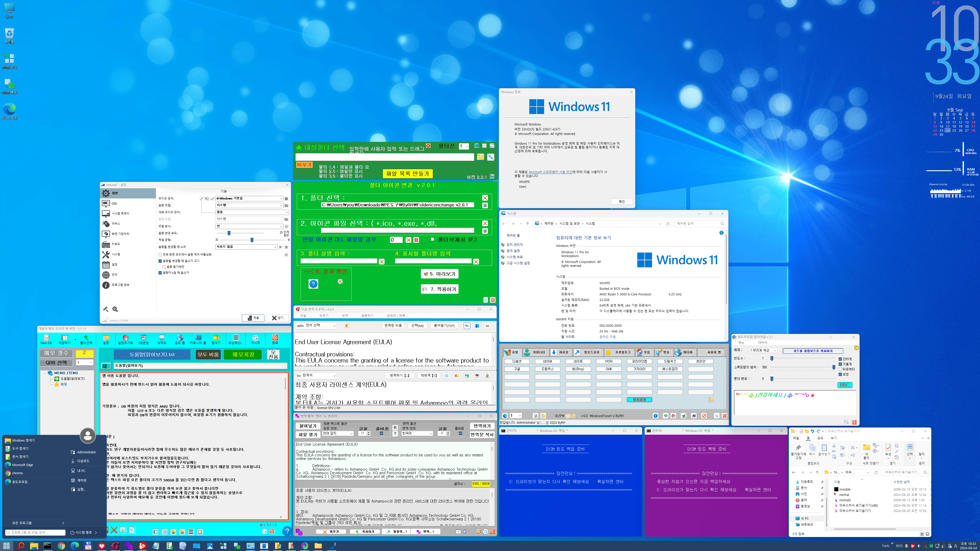Toggle 진하게 checkbox in color comment window
The image size is (980, 551).
840,359
